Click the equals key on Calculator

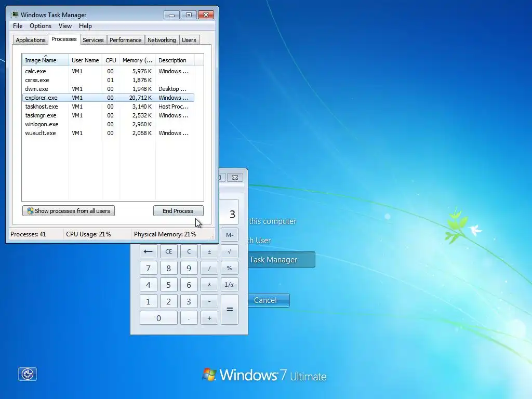229,310
